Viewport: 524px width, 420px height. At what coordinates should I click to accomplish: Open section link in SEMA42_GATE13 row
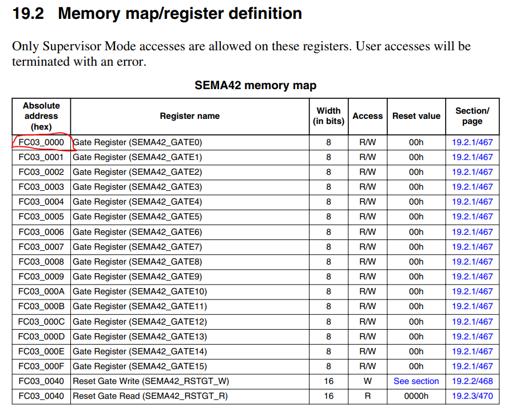coord(472,337)
